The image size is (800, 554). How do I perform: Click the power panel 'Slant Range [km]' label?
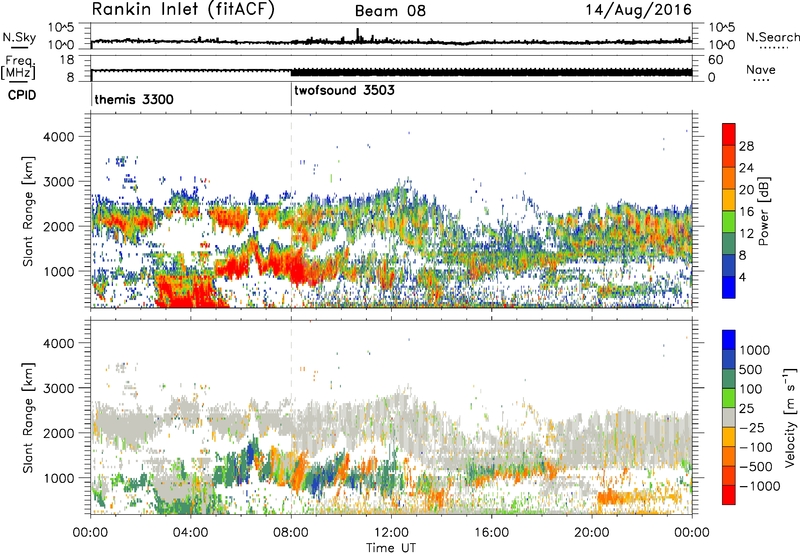pyautogui.click(x=28, y=211)
